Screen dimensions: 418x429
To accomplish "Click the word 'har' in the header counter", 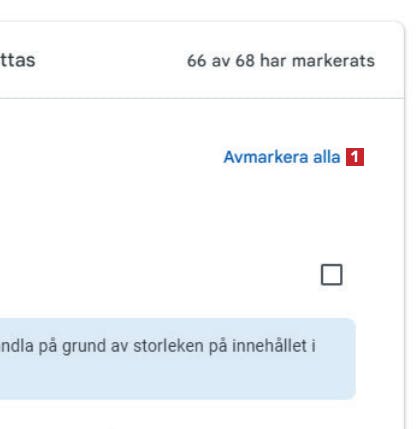I will (x=273, y=61).
